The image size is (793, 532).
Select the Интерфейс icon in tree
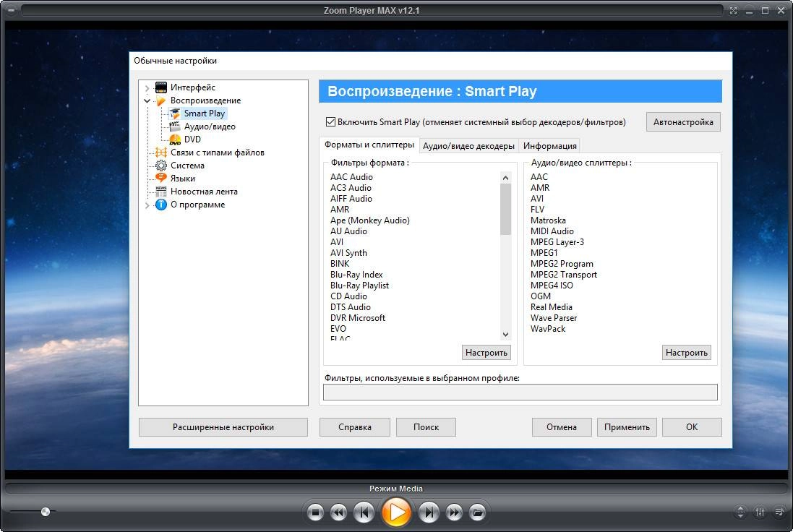(x=160, y=87)
